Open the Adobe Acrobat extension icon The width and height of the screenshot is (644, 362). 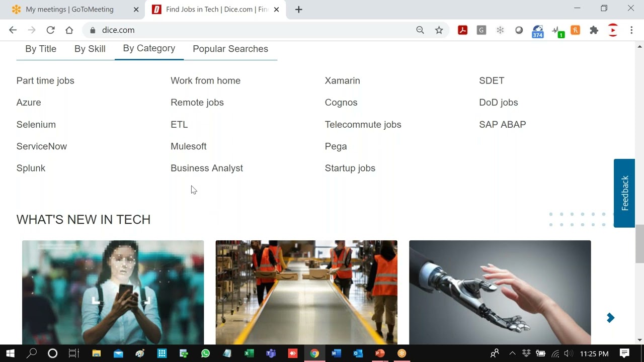pyautogui.click(x=462, y=30)
